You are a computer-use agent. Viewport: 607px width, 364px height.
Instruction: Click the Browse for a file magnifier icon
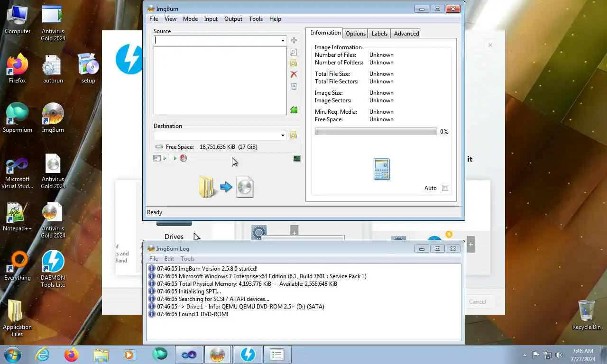click(x=294, y=52)
